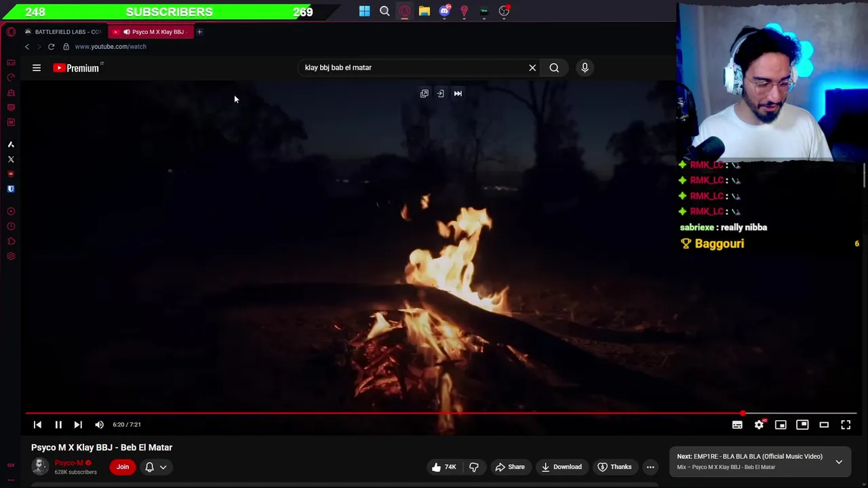Expand the Next: EMP1RE mix panel chevron
868x488 pixels.
point(839,462)
